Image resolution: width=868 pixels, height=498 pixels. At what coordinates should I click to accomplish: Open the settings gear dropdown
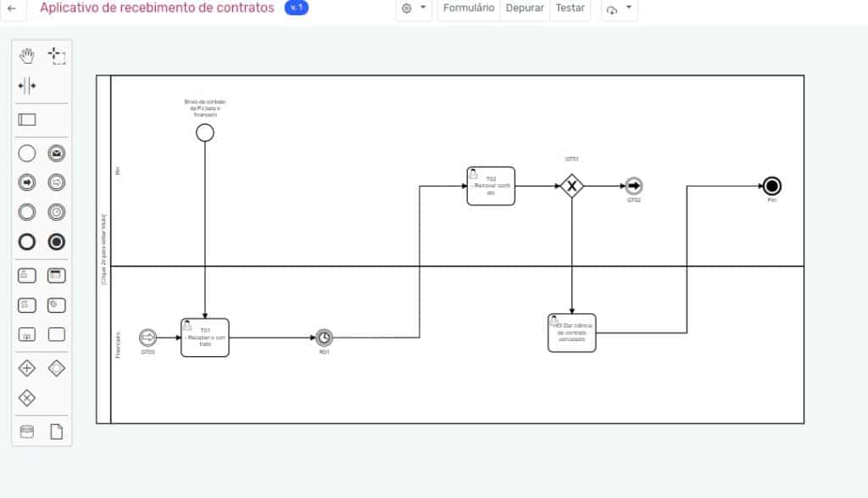click(413, 8)
